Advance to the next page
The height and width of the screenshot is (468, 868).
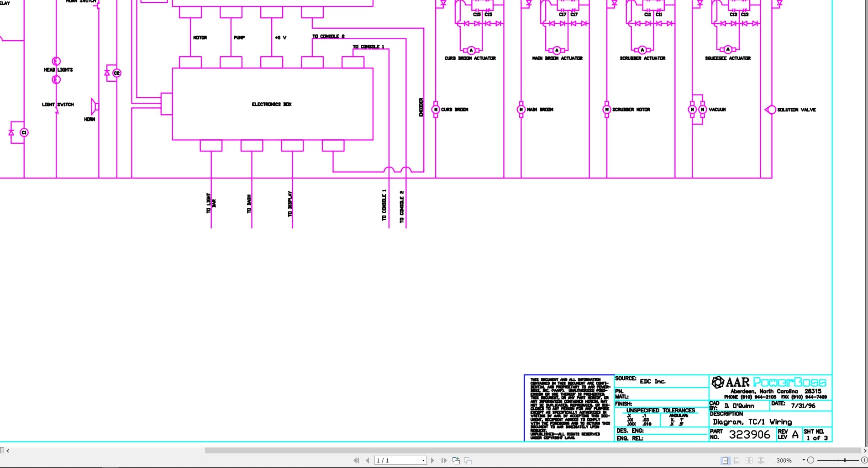click(432, 460)
